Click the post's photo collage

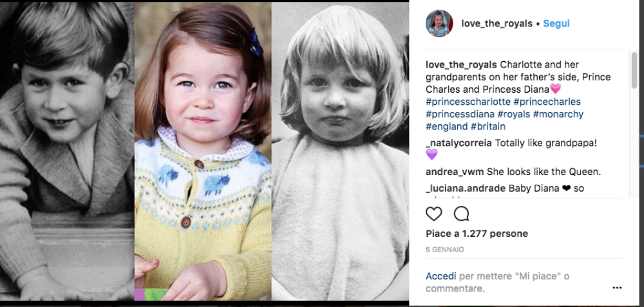[204, 154]
